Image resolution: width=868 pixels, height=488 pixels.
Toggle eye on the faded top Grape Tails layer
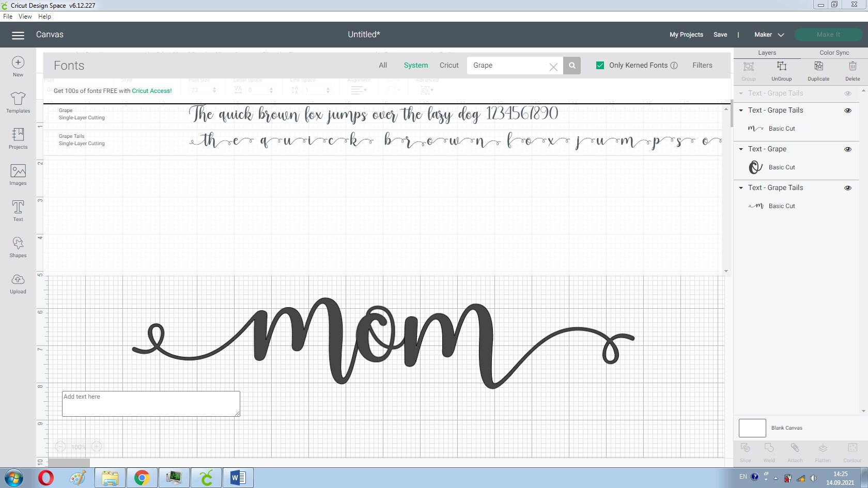[x=848, y=93]
